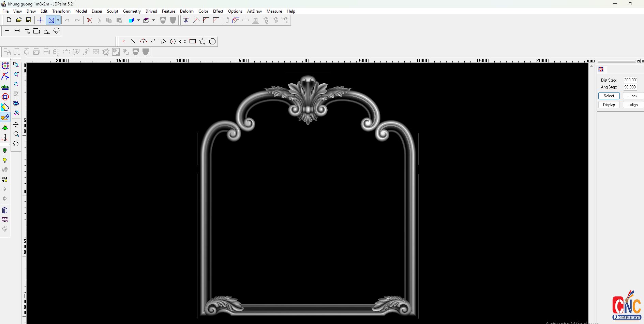Pick the ellipse drawing tool
The height and width of the screenshot is (324, 644).
[183, 42]
